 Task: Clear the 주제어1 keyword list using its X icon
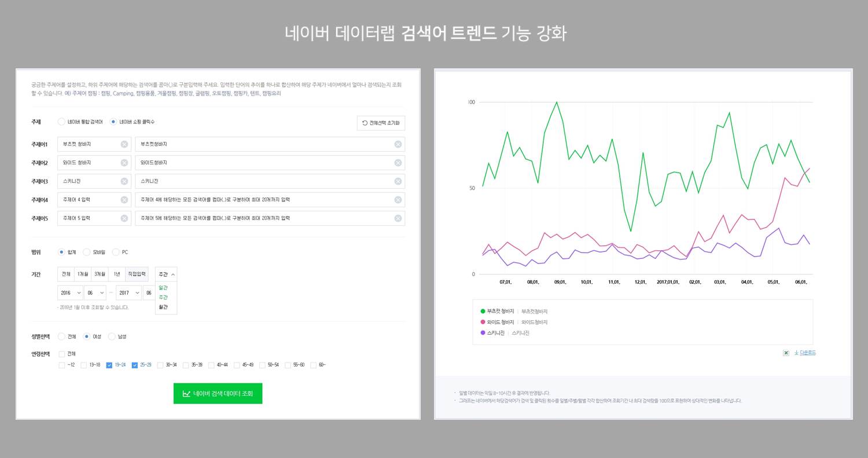click(x=398, y=144)
